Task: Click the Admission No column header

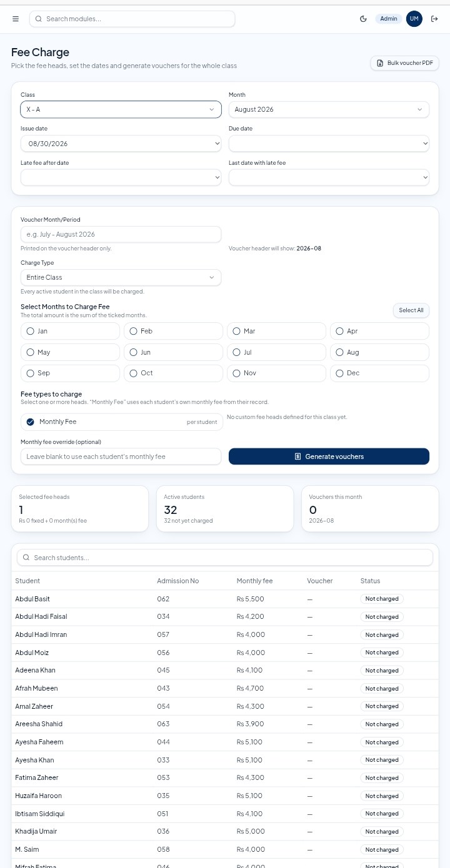Action: 177,581
